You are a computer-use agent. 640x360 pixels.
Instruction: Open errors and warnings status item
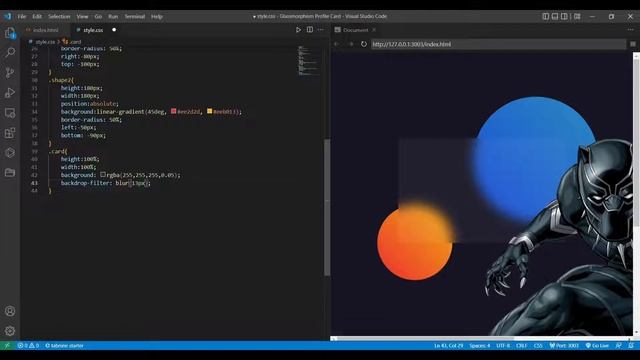28,345
